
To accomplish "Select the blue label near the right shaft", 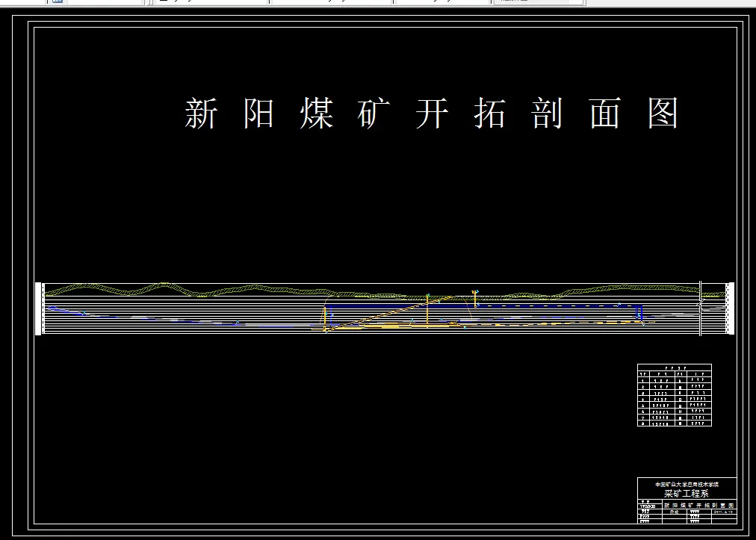I will 639,315.
